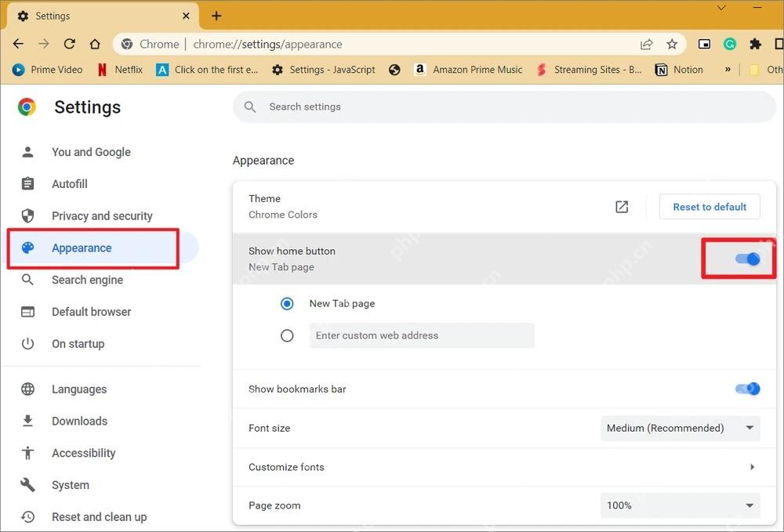
Task: Open the theme in Chrome Web Store icon
Action: pos(622,207)
